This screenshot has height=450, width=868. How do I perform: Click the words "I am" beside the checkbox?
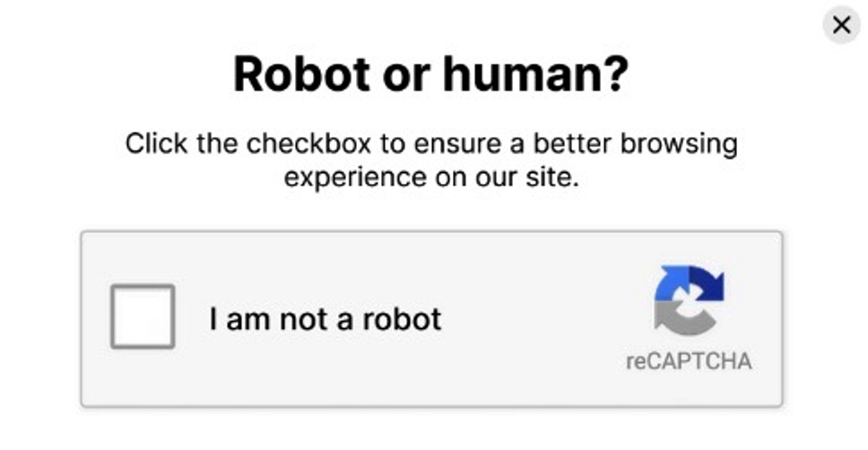pos(234,318)
